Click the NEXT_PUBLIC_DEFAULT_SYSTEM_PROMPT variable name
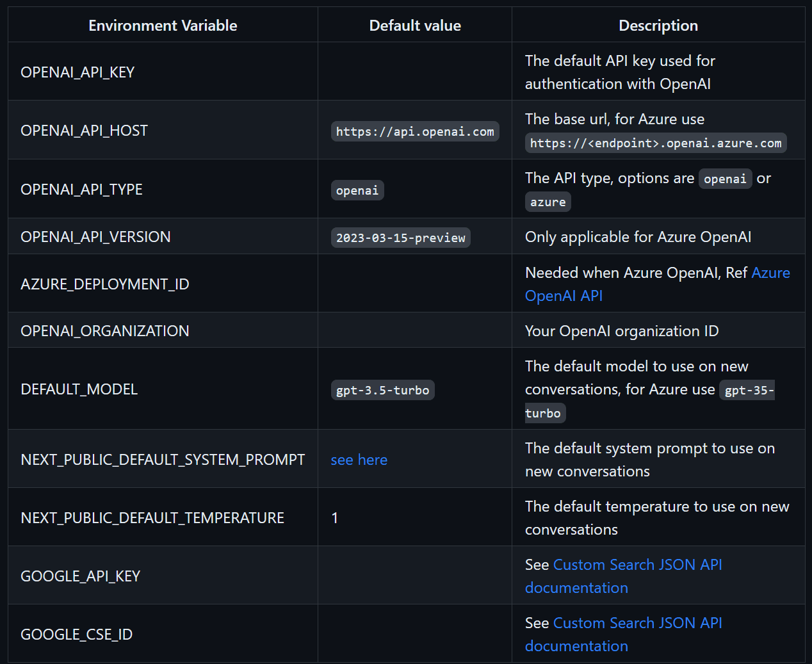812x664 pixels. tap(163, 460)
